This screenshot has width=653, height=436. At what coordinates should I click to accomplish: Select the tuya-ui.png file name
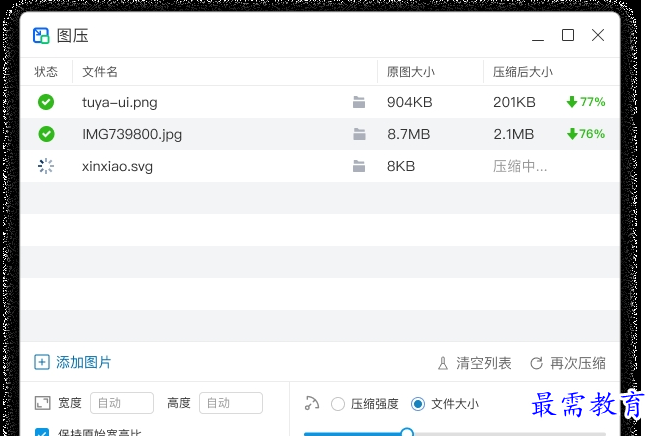point(120,102)
